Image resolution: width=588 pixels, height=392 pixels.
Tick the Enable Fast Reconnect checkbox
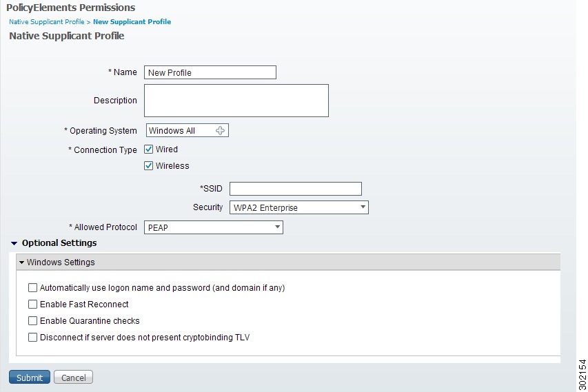coord(32,304)
